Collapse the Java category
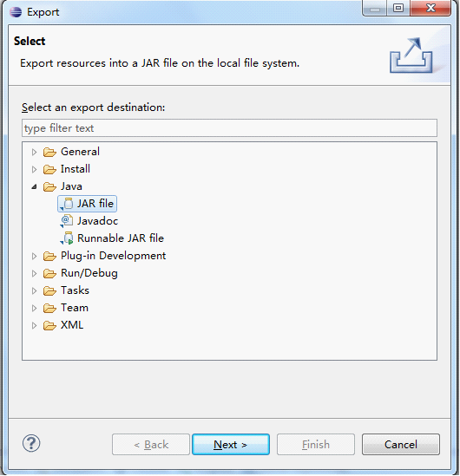Viewport: 460px width, 476px height. (34, 186)
